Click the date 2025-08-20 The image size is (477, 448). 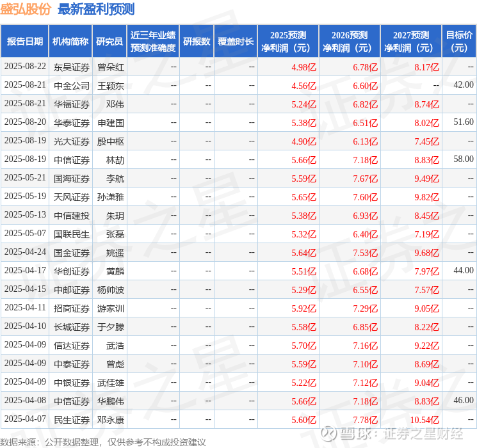tap(25, 122)
